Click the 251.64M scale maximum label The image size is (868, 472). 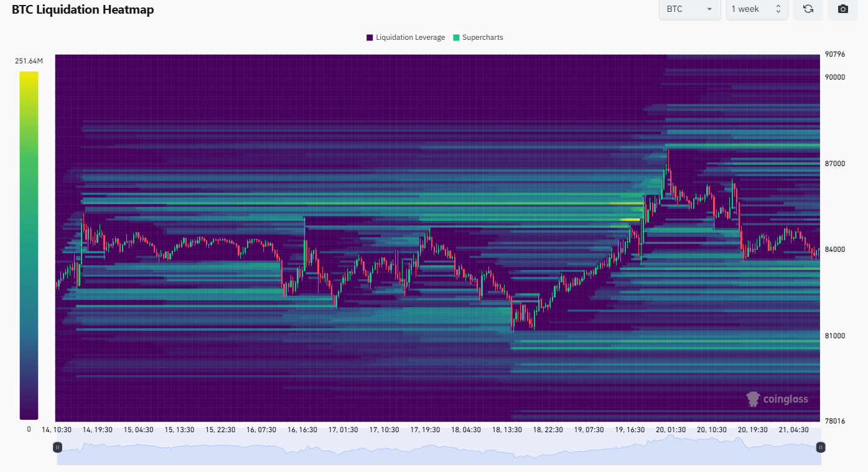point(29,61)
